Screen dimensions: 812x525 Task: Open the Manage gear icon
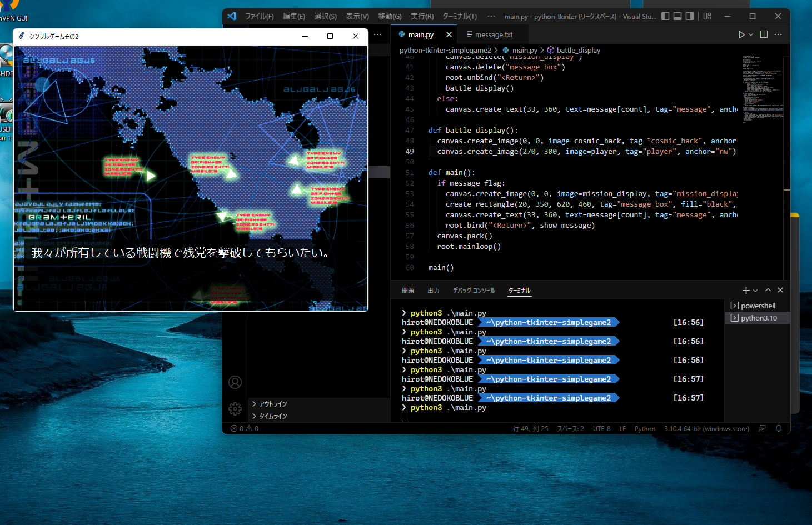tap(235, 408)
